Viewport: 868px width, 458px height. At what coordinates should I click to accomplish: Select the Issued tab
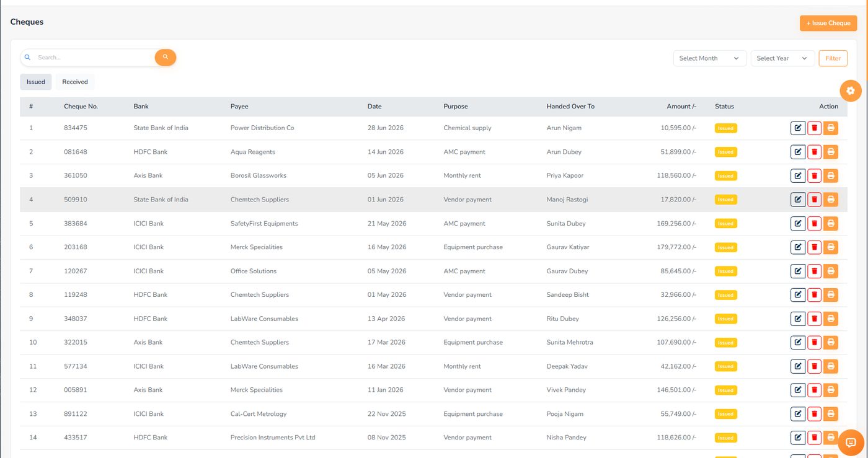point(36,82)
